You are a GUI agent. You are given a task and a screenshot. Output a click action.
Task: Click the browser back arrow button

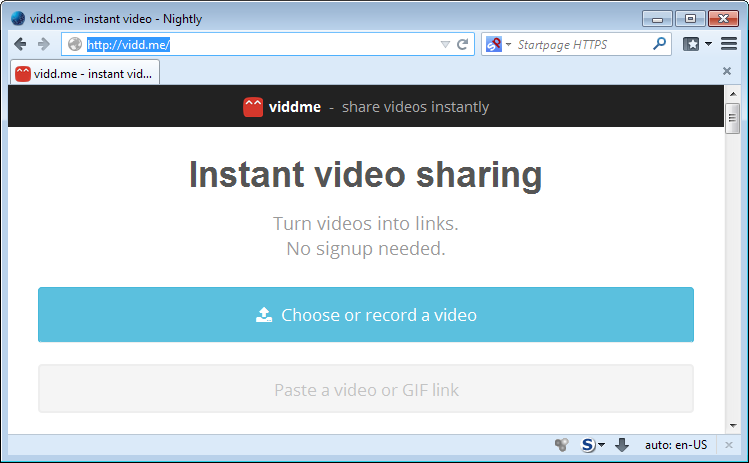click(x=20, y=44)
